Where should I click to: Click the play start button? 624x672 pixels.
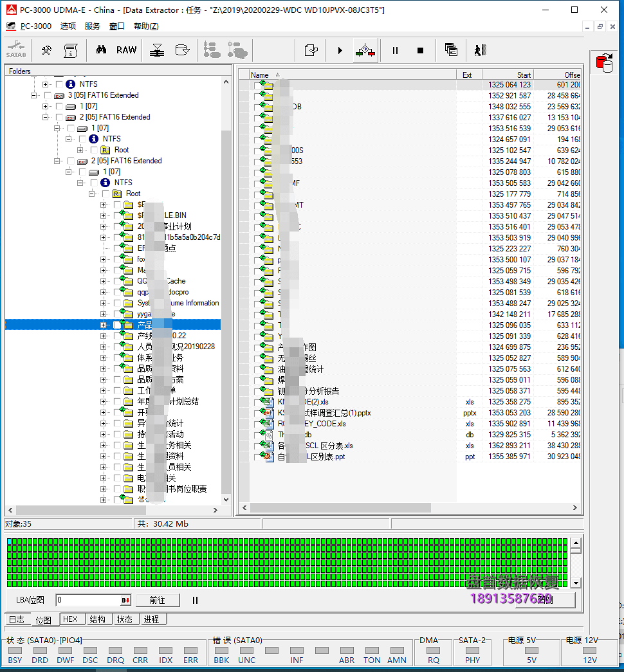(x=340, y=50)
